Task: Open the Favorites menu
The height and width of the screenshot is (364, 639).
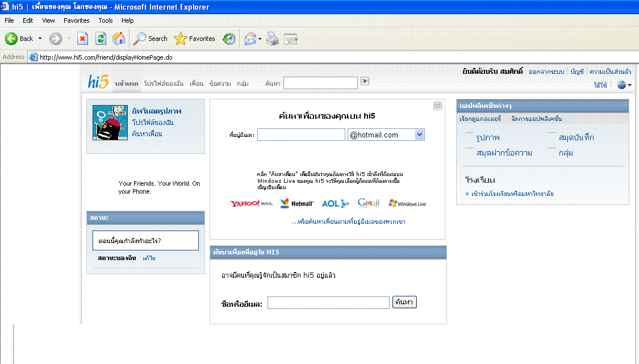Action: (76, 20)
